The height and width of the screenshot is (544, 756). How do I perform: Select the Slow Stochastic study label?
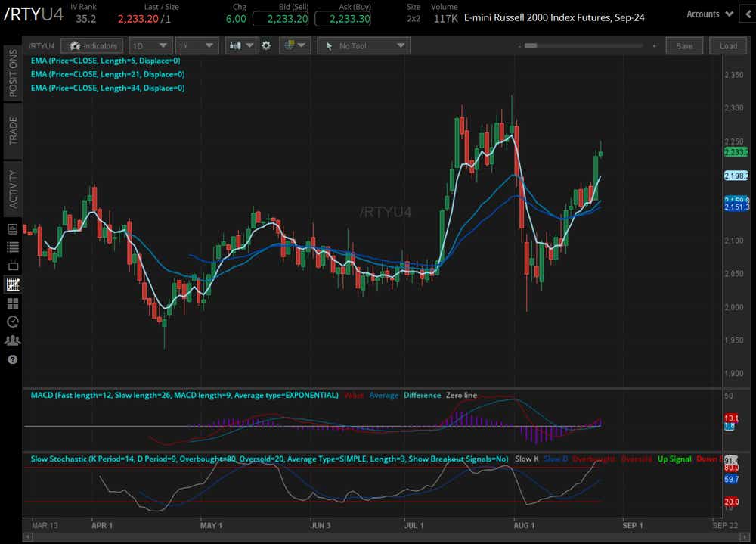pyautogui.click(x=270, y=459)
